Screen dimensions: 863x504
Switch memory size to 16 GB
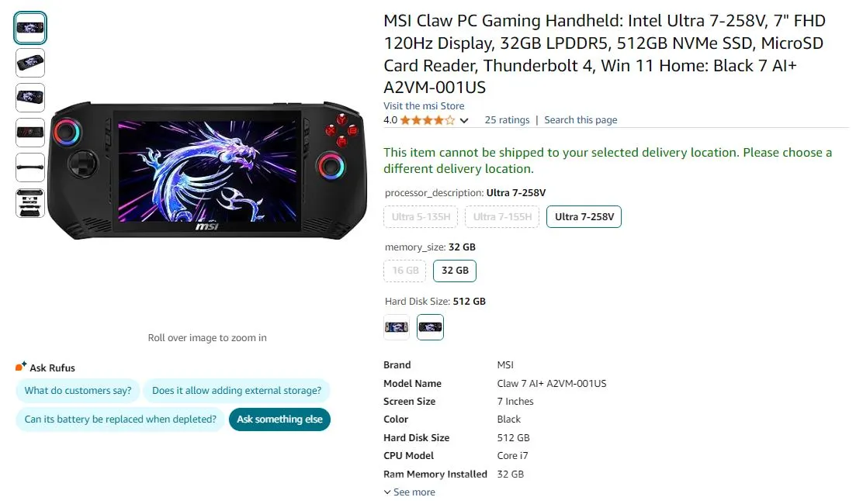tap(404, 271)
